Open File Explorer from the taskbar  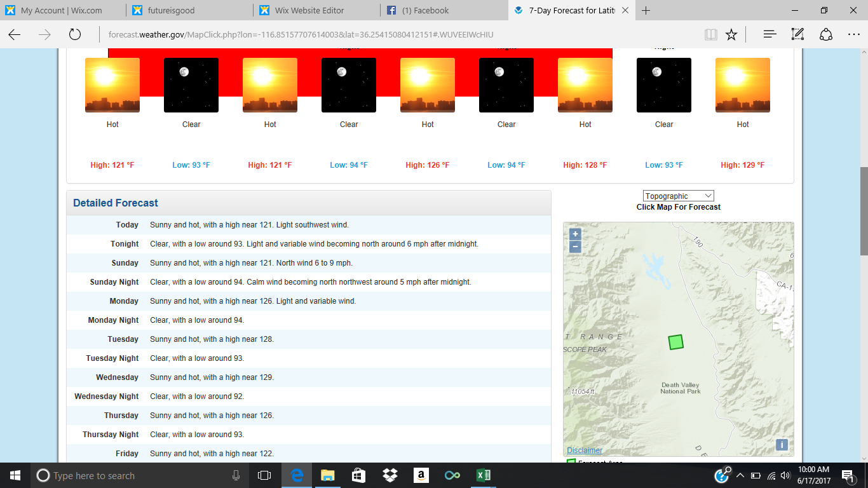click(327, 475)
